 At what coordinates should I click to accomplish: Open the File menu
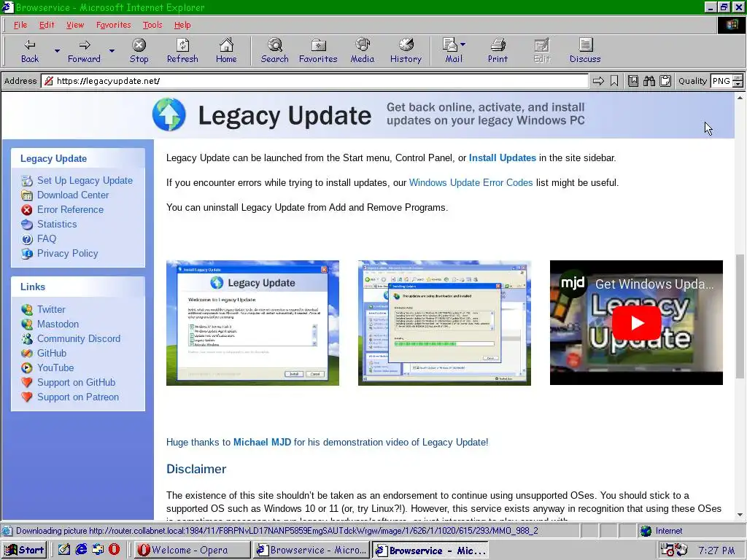[x=20, y=26]
